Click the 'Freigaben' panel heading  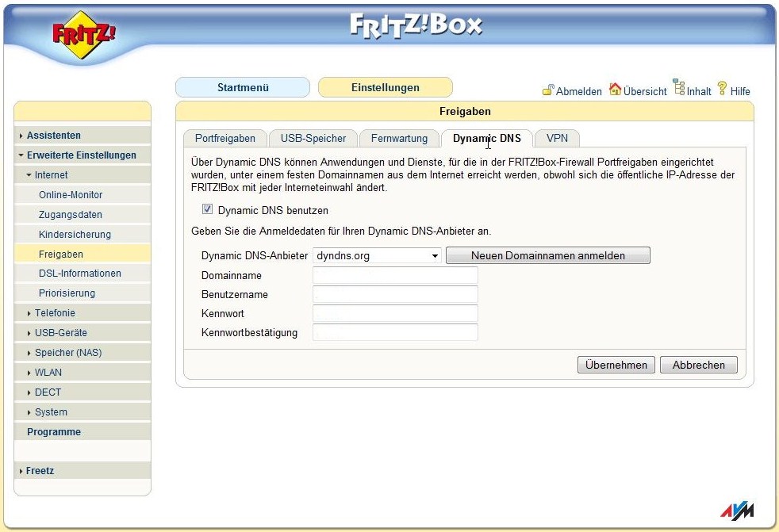tap(465, 111)
